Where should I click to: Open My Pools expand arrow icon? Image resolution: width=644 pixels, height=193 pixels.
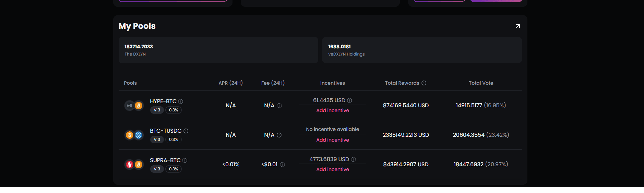point(517,26)
